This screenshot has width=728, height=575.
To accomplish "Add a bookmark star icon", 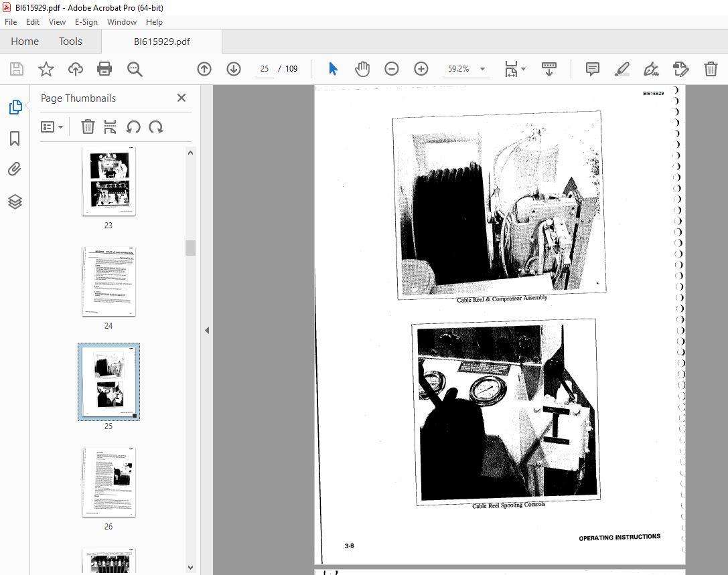I will 46,69.
